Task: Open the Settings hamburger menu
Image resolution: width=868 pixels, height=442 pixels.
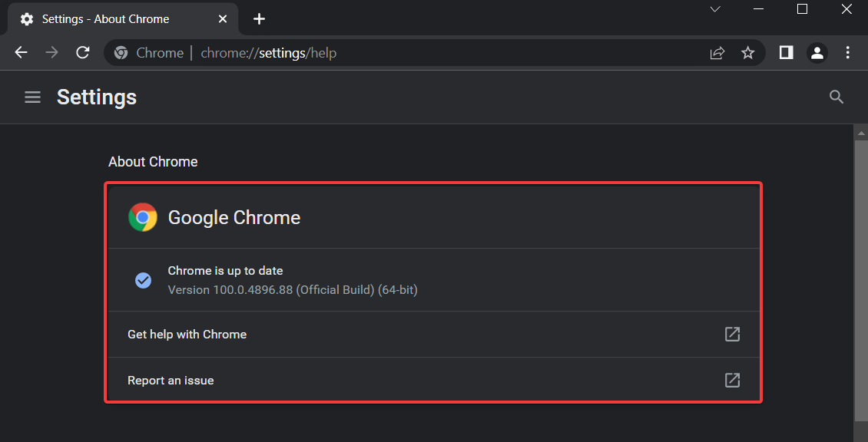Action: (33, 97)
